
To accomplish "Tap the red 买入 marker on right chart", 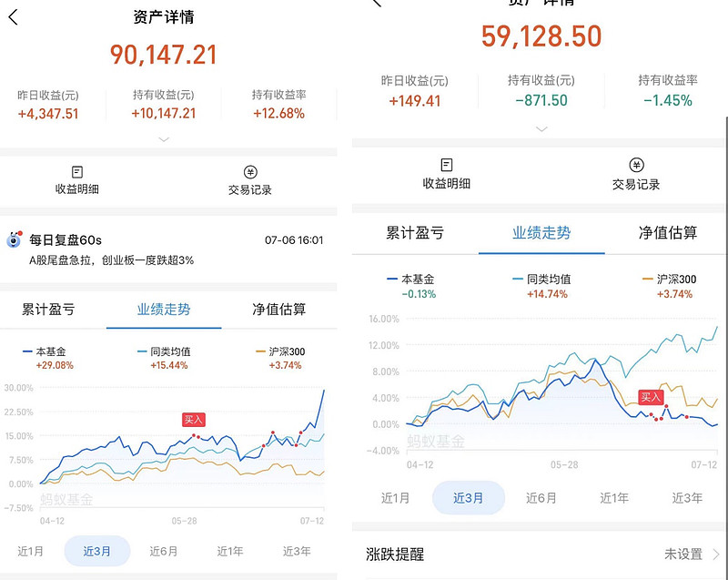I will point(651,397).
